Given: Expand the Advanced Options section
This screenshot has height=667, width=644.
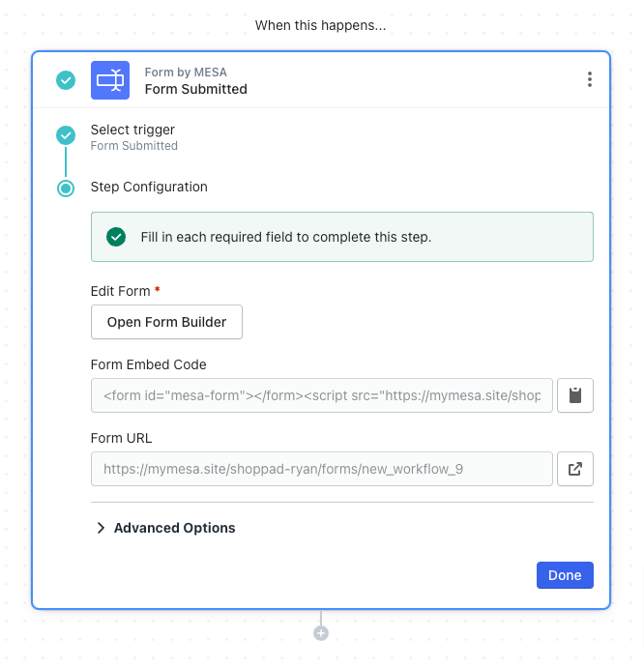Looking at the screenshot, I should [x=166, y=528].
